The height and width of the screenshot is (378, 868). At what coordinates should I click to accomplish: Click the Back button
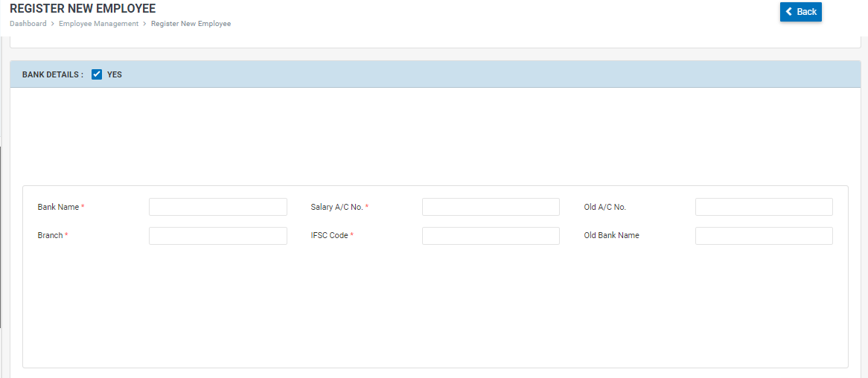pos(800,12)
